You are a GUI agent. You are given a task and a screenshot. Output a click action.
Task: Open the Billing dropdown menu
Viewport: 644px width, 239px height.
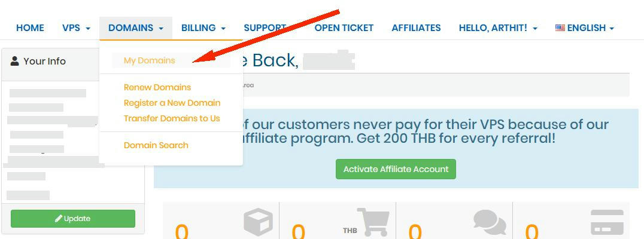(x=203, y=28)
